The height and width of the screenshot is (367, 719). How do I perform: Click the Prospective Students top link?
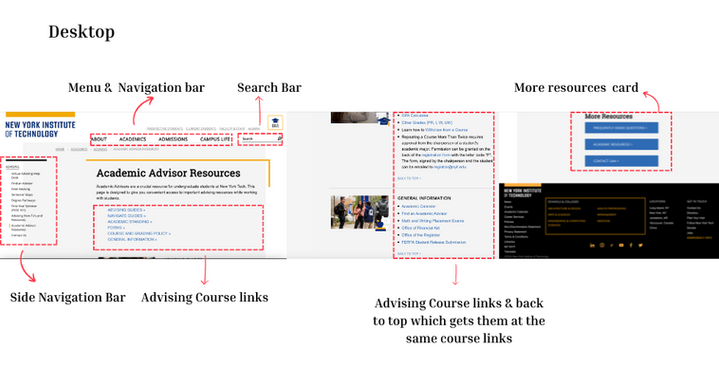165,129
